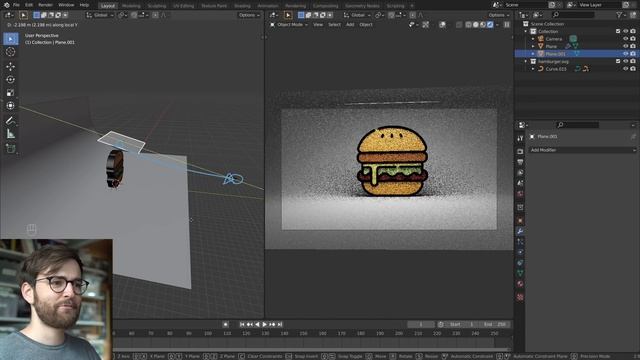The width and height of the screenshot is (640, 360).
Task: Open the Physics properties tab
Action: (x=520, y=252)
